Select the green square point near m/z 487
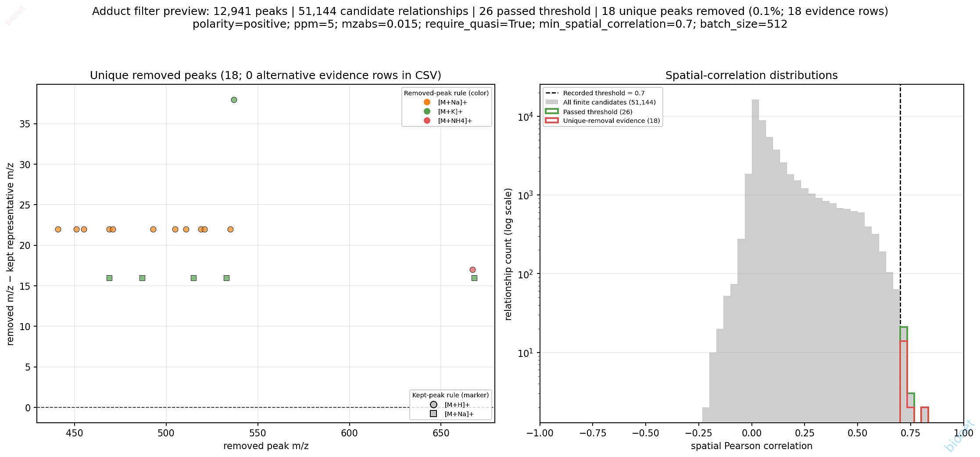This screenshot has height=457, width=980. pyautogui.click(x=142, y=278)
